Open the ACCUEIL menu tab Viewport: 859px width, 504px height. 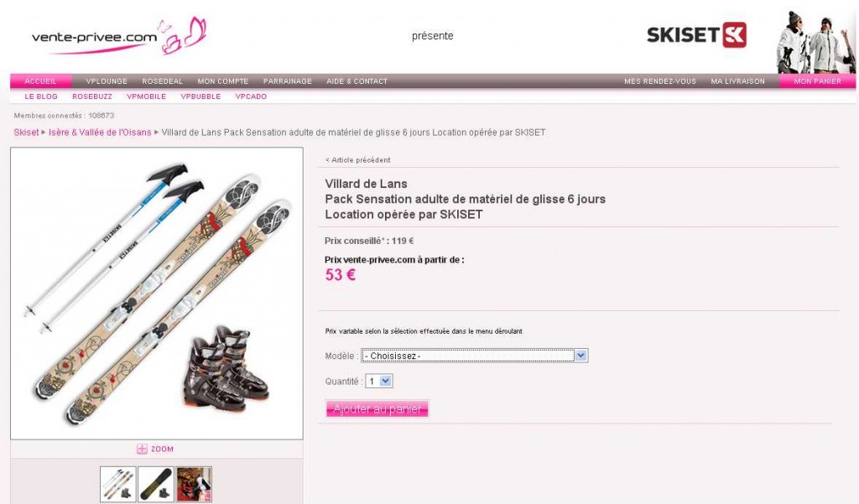click(40, 81)
